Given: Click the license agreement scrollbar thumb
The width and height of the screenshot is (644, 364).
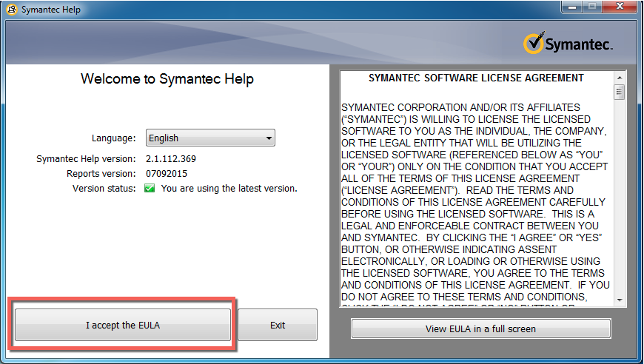Looking at the screenshot, I should [620, 92].
